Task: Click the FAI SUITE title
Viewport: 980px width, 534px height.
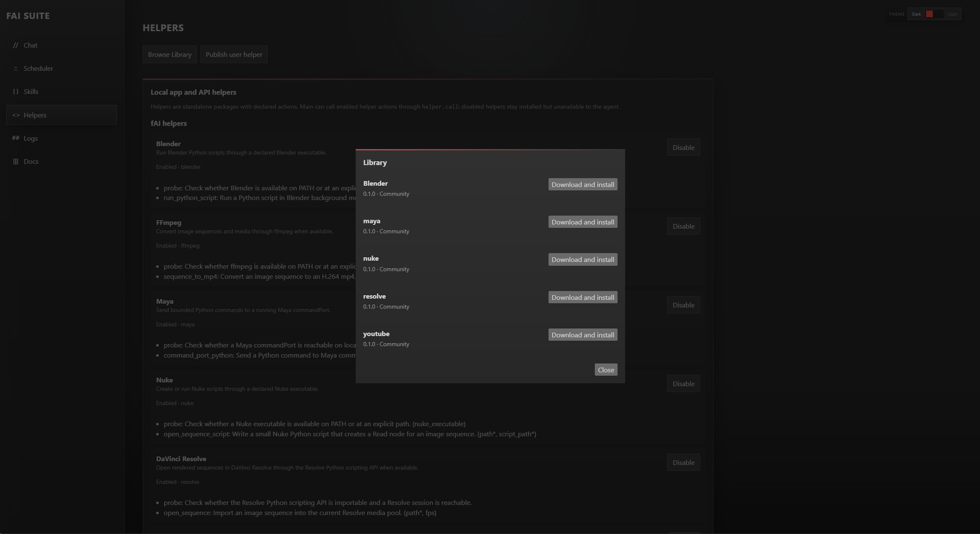Action: tap(28, 16)
